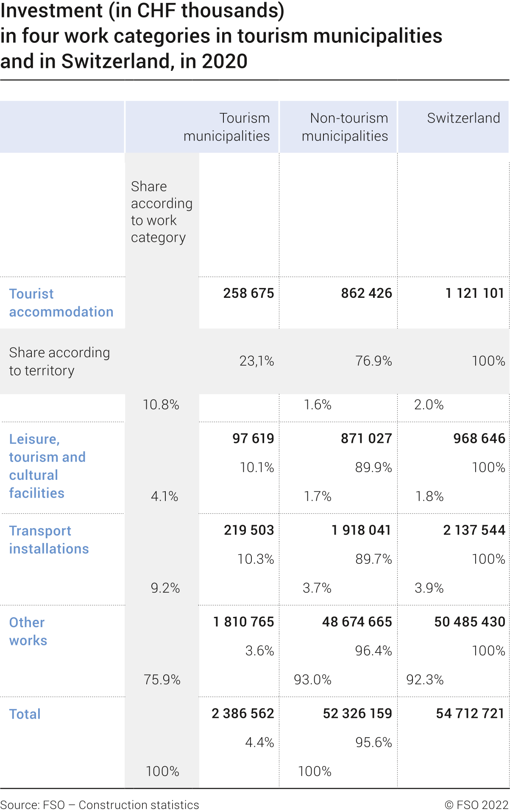Viewport: 510px width, 812px height.
Task: Click the 75.9% work category share
Action: tap(162, 680)
